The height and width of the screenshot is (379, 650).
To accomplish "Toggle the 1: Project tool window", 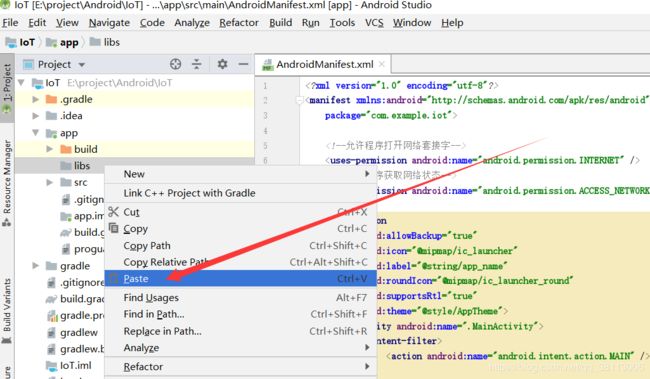I will tap(7, 88).
